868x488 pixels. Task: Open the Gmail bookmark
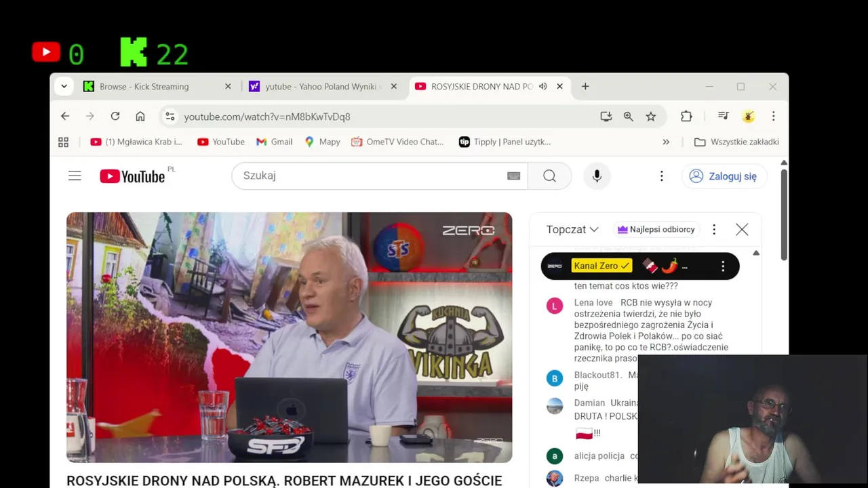[x=275, y=142]
